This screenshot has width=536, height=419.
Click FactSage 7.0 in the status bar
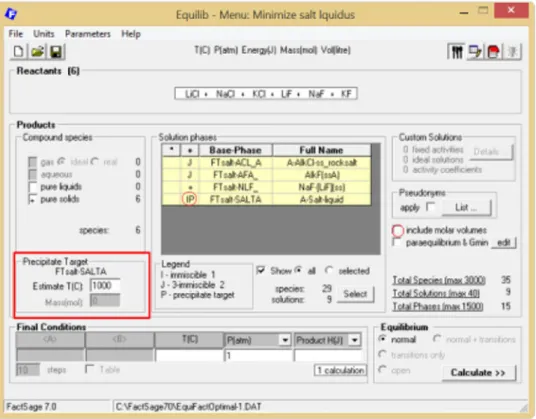31,407
